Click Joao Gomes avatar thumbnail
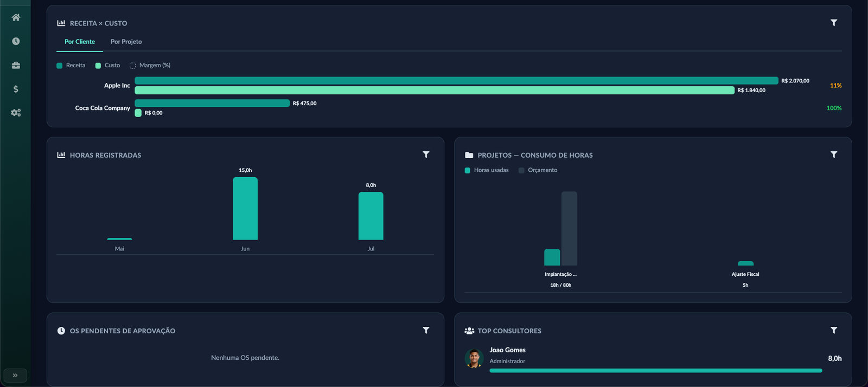Image resolution: width=868 pixels, height=387 pixels. [474, 358]
